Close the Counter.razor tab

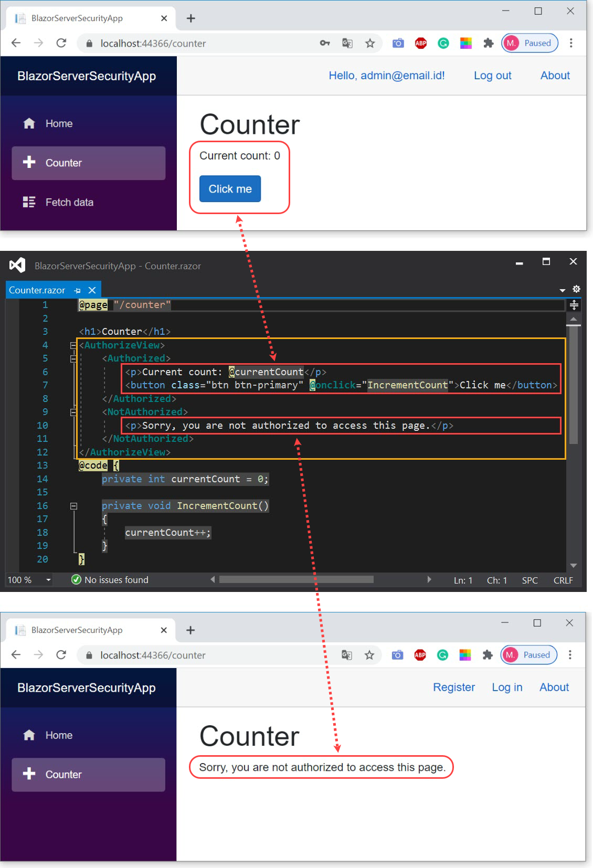coord(92,290)
